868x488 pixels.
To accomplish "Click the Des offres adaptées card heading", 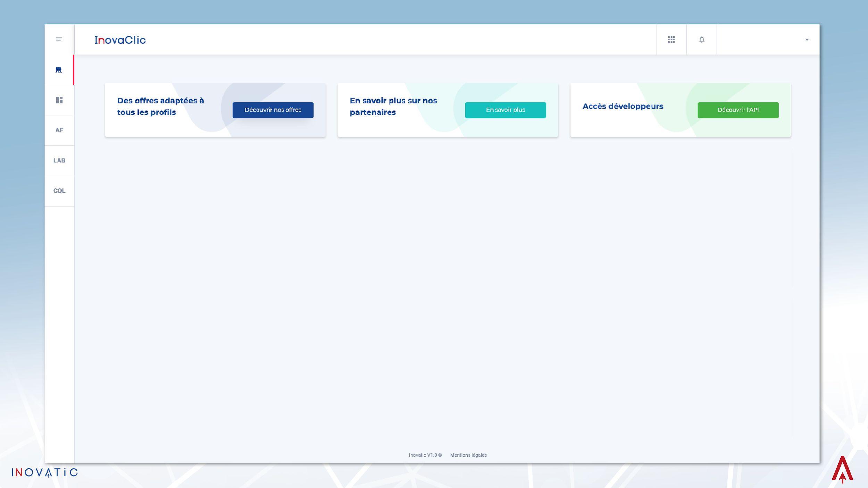I will click(160, 106).
